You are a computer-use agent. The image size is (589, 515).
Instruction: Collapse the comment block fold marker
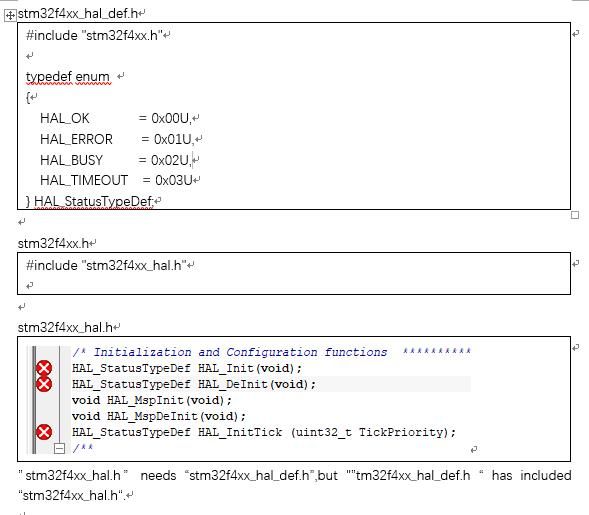tap(59, 448)
